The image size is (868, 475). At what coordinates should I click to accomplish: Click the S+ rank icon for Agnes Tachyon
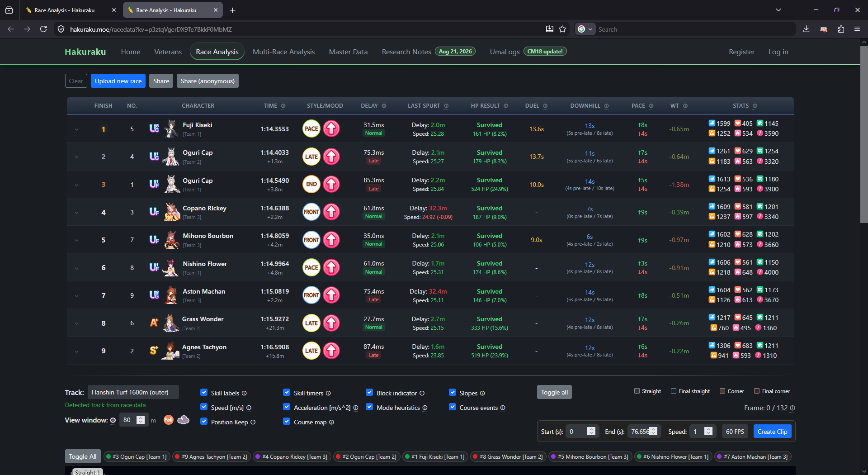coord(154,351)
